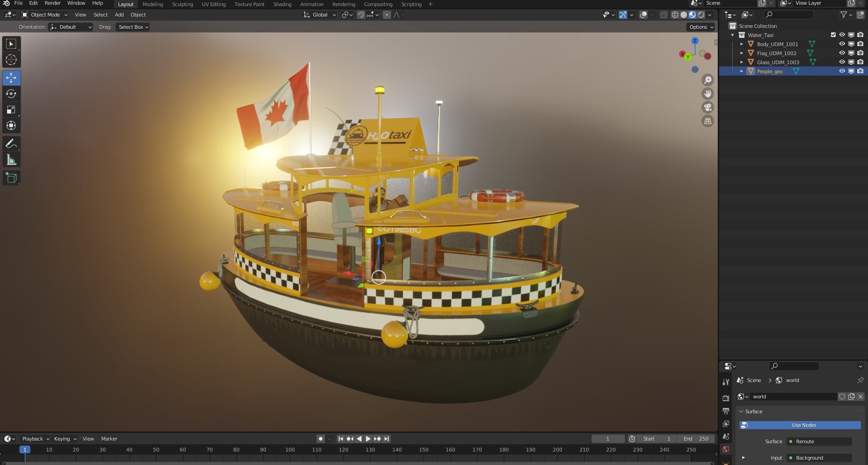Click the zoom viewport magnifier icon
The height and width of the screenshot is (465, 868).
tap(708, 80)
